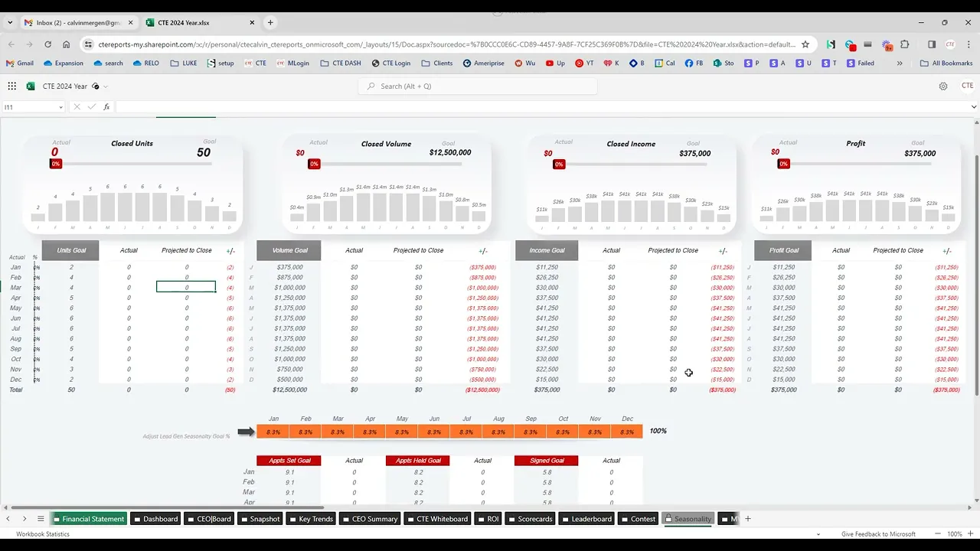The height and width of the screenshot is (551, 980).
Task: Click the Volume Goal header cell
Action: pos(289,250)
